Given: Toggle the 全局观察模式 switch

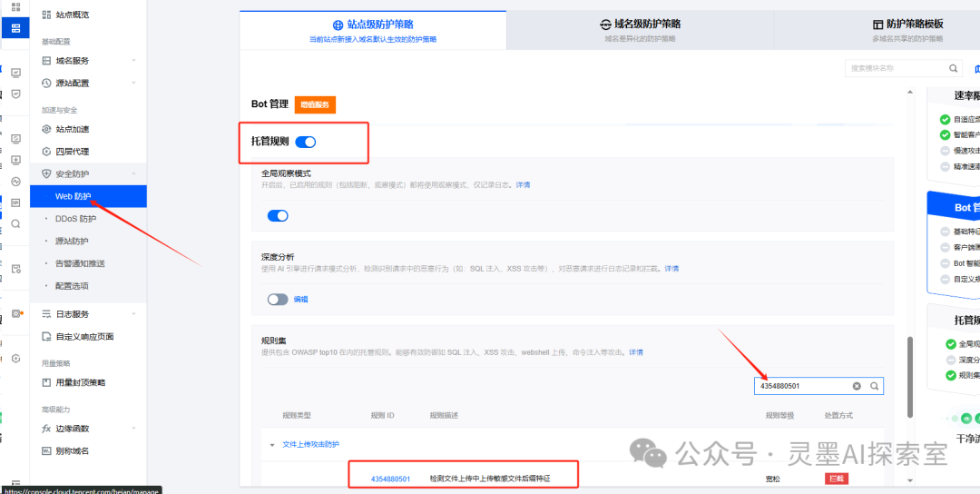Looking at the screenshot, I should (x=278, y=216).
